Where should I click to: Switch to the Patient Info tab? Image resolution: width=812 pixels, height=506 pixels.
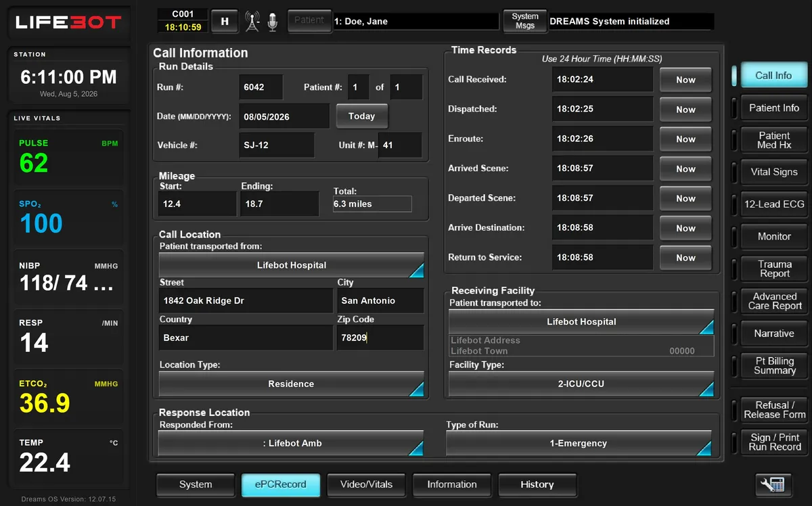774,108
